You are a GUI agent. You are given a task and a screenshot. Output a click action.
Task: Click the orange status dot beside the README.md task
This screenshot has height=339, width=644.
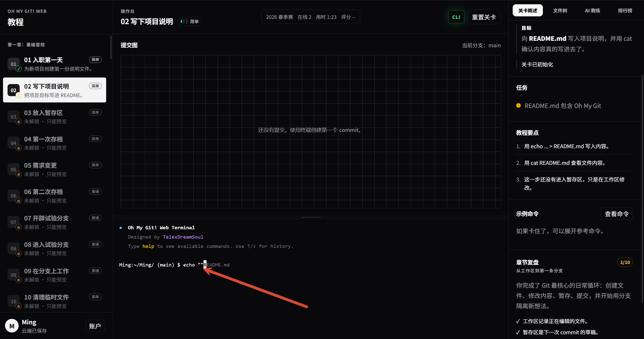click(518, 106)
